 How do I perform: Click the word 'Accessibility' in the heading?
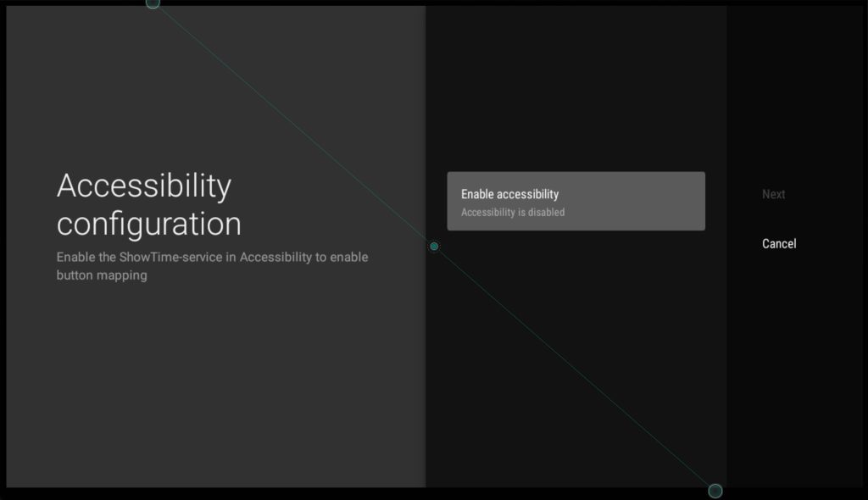tap(143, 186)
